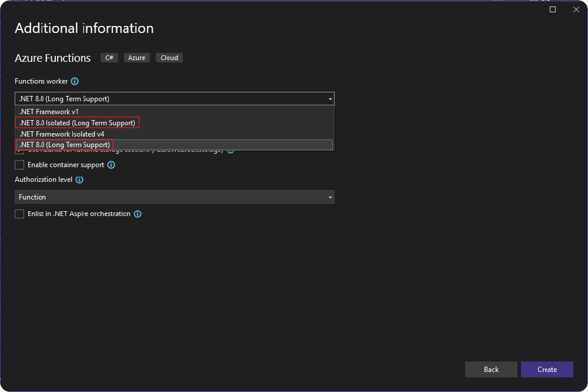
Task: Click the Cloud tag badge
Action: [169, 58]
